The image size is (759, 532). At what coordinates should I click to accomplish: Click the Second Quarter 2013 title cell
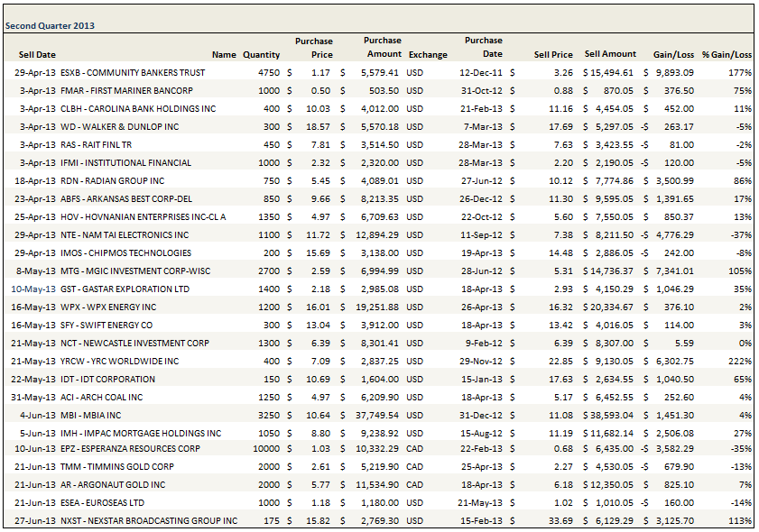51,26
